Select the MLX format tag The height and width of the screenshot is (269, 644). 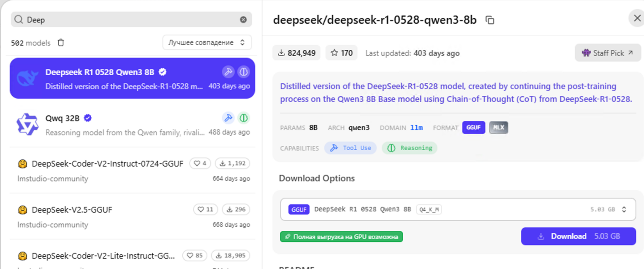[x=499, y=127]
